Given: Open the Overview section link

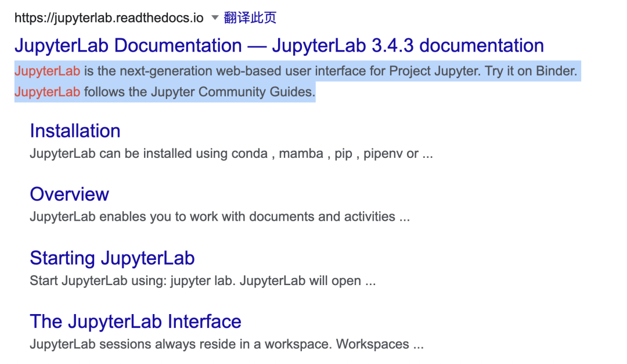Looking at the screenshot, I should 69,194.
